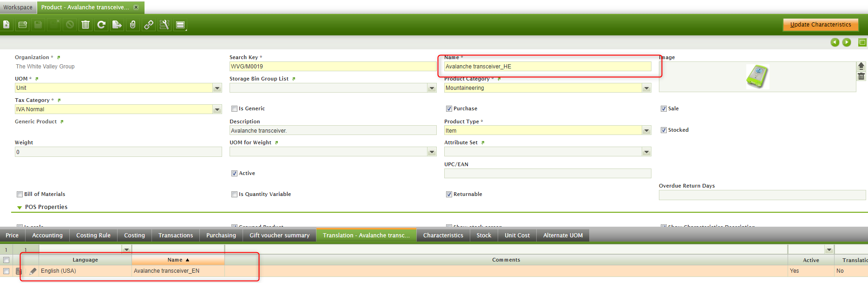Toggle the Stocked checkbox

coord(664,130)
